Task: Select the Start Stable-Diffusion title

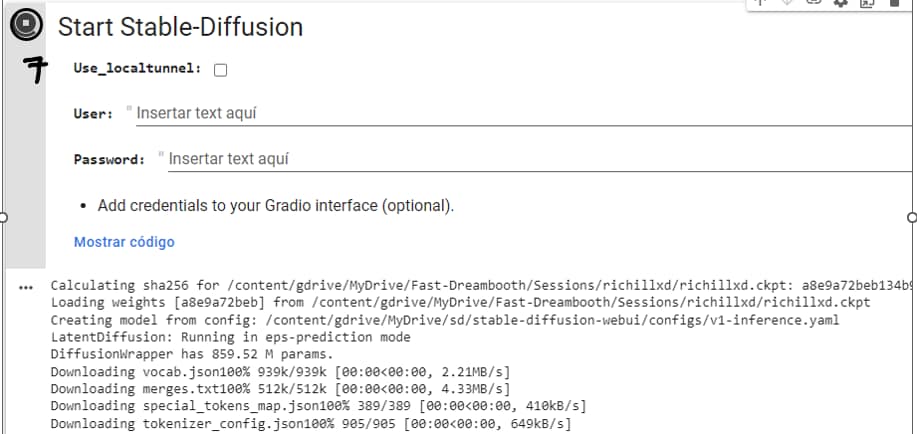Action: pyautogui.click(x=180, y=27)
